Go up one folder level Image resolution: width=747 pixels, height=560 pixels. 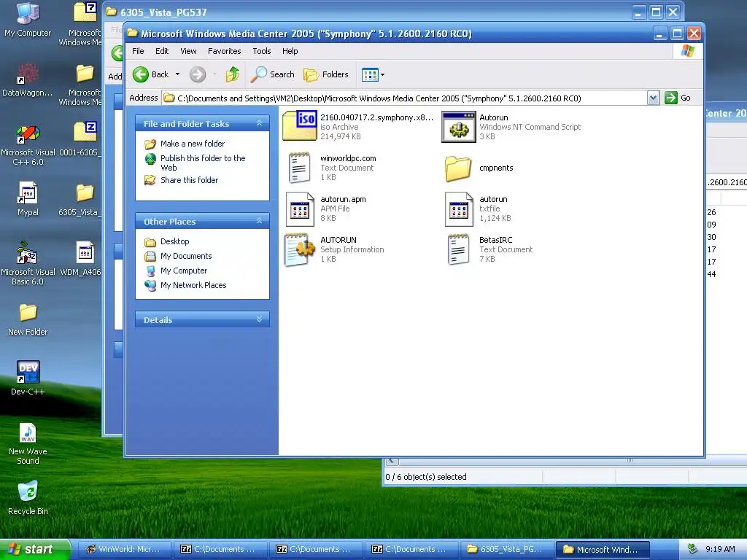pyautogui.click(x=233, y=74)
